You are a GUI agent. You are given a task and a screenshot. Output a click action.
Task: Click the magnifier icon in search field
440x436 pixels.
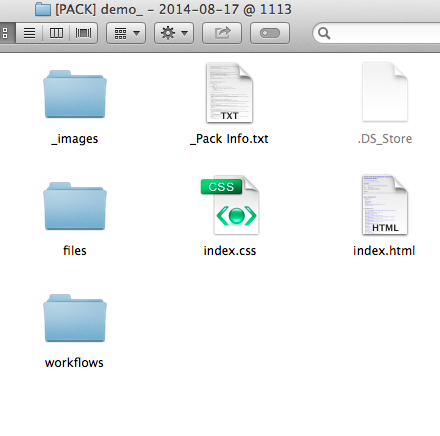tap(324, 33)
